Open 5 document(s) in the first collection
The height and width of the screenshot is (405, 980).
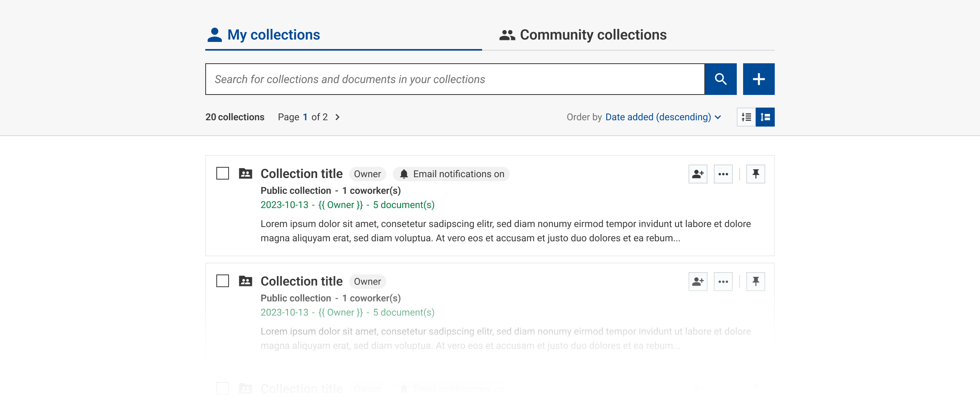click(403, 204)
